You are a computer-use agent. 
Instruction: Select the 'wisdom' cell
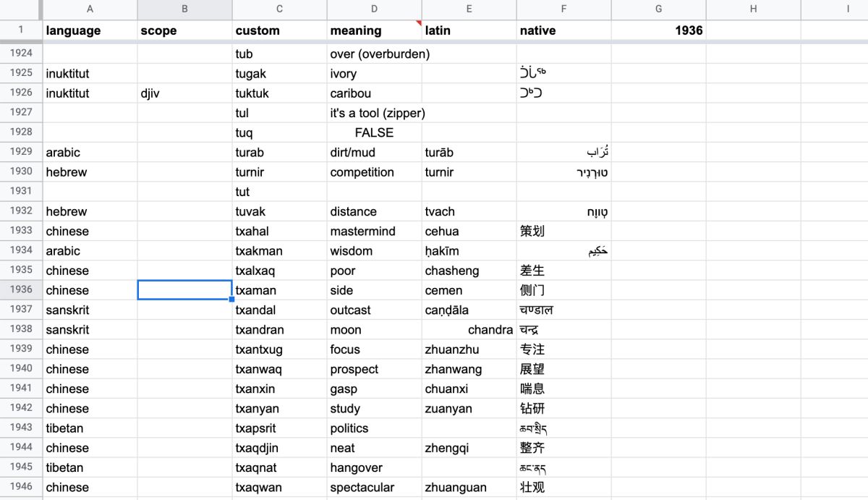coord(375,251)
